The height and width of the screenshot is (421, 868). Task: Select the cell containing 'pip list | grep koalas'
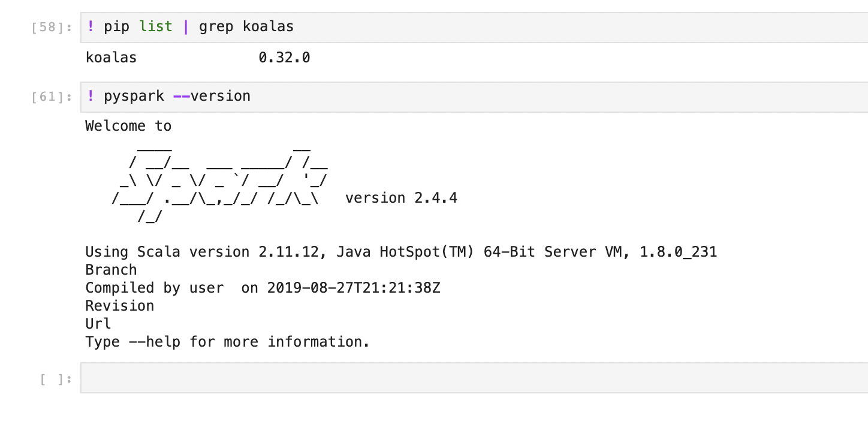[474, 28]
